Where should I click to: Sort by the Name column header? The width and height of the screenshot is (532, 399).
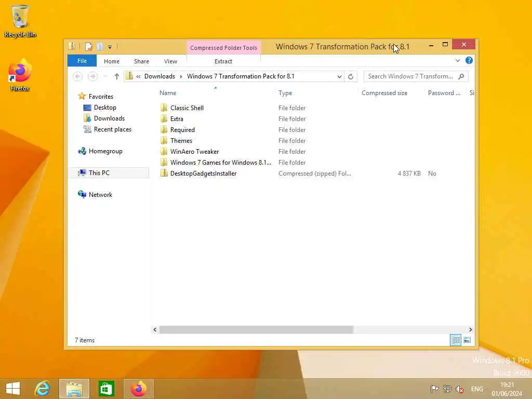(x=168, y=93)
